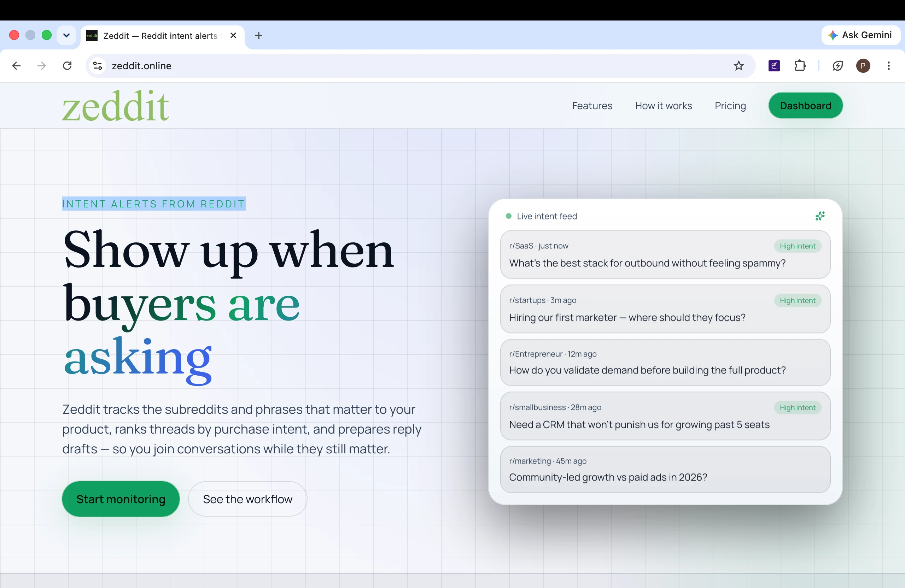Open the Features nav link
Screen dimensions: 905x588
click(592, 106)
